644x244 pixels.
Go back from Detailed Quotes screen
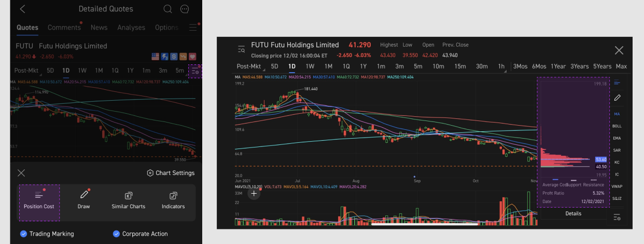tap(22, 9)
